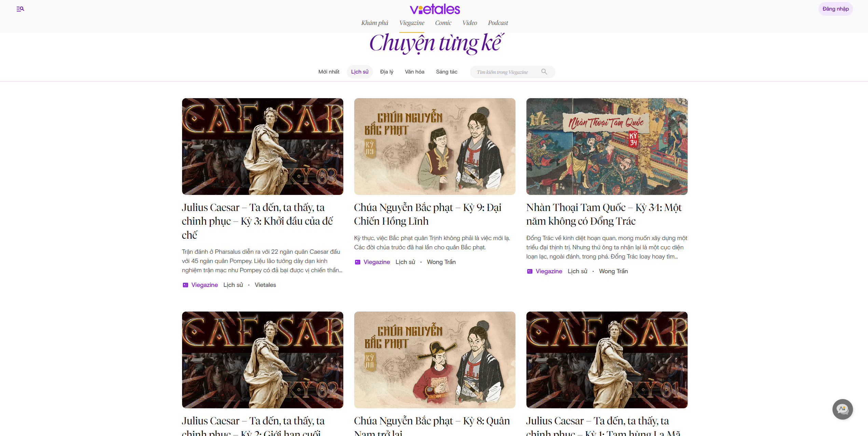
Task: Click the magnifier icon in Viegazine search
Action: 544,72
